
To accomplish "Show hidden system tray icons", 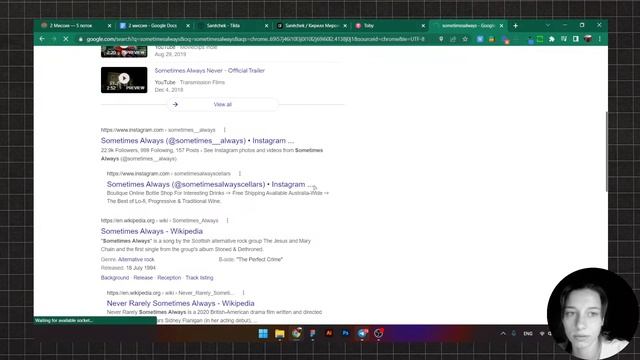I will click(x=503, y=333).
